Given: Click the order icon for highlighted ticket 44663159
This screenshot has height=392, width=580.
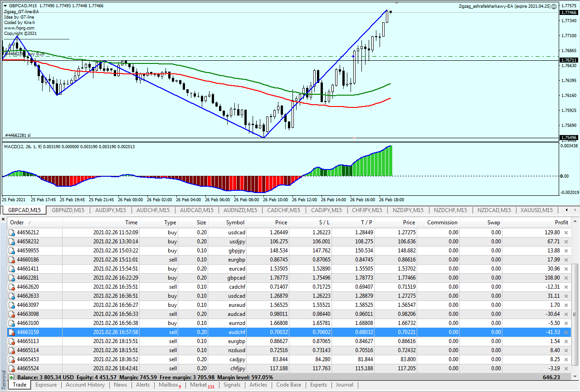Looking at the screenshot, I should point(12,332).
